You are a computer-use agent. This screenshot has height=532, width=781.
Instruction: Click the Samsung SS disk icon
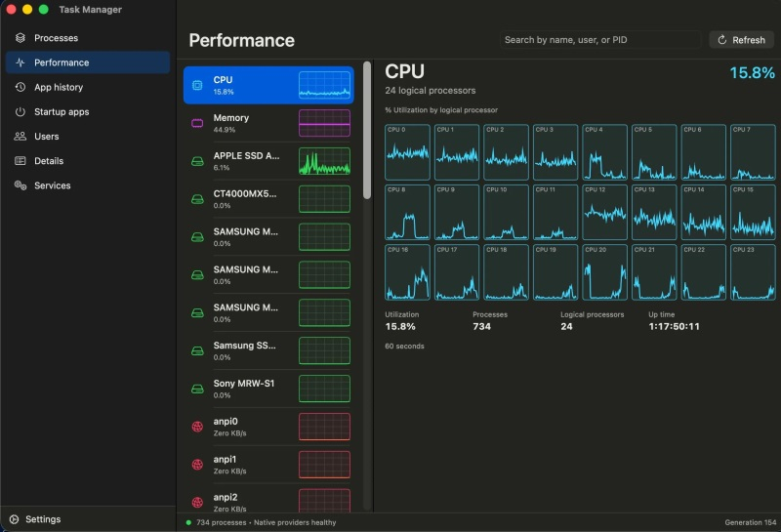197,351
